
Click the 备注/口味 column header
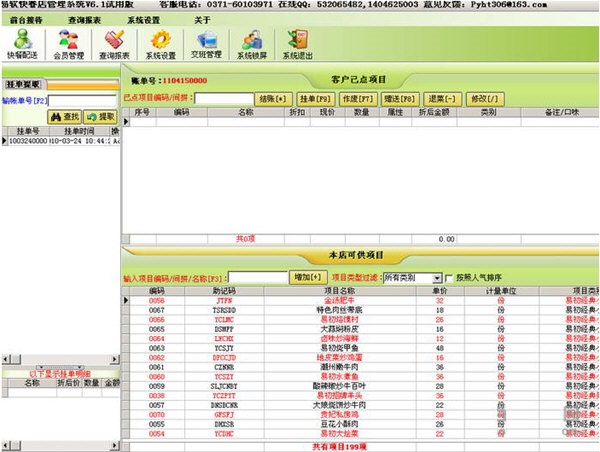560,112
